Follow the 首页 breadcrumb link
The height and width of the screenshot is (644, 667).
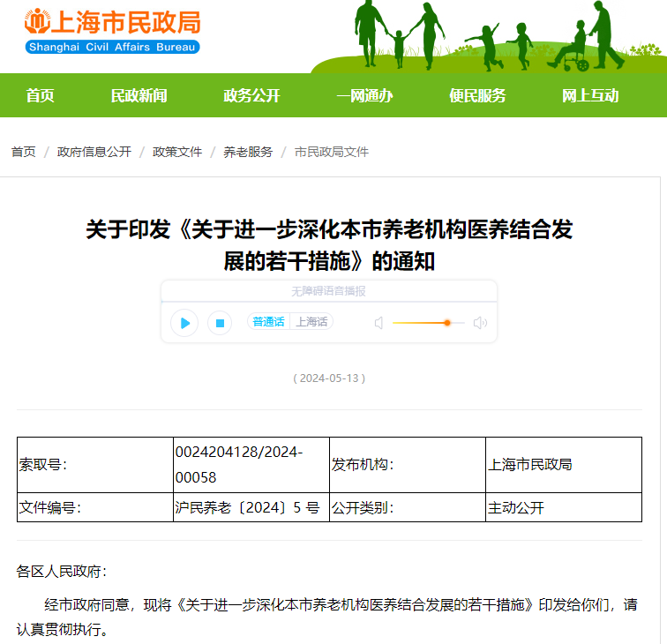click(x=24, y=152)
